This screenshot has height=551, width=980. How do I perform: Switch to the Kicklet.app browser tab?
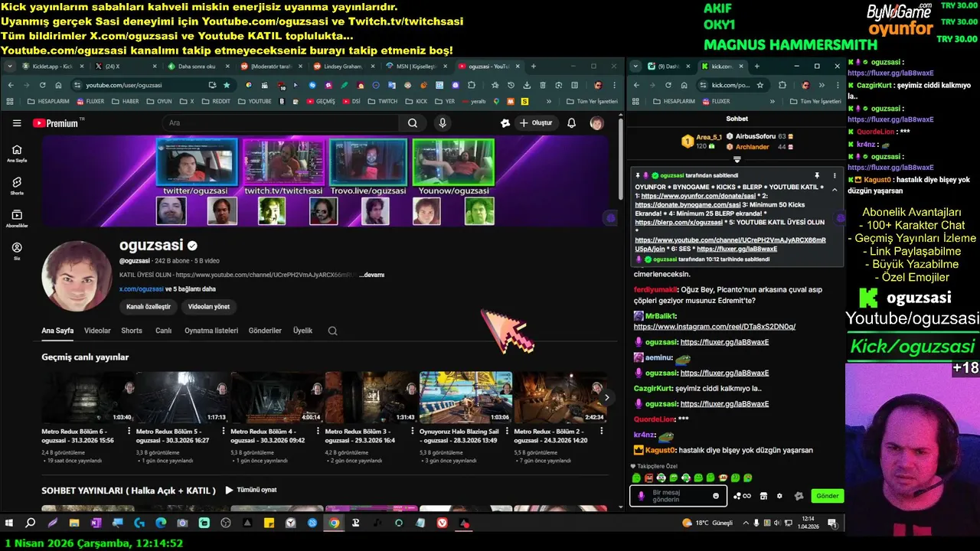point(52,67)
